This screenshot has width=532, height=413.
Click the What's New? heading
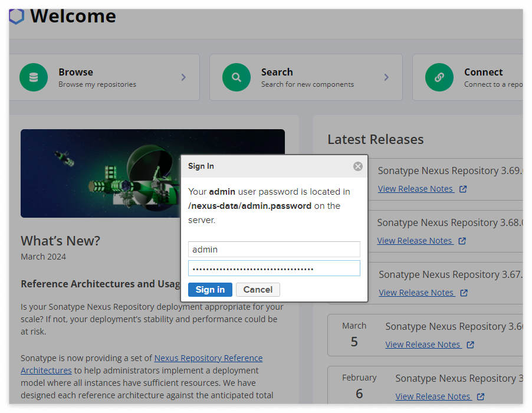tap(60, 241)
